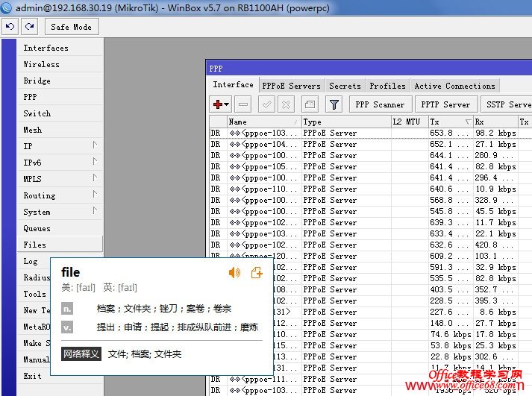
Task: Open SSTP Server settings
Action: pyautogui.click(x=507, y=104)
